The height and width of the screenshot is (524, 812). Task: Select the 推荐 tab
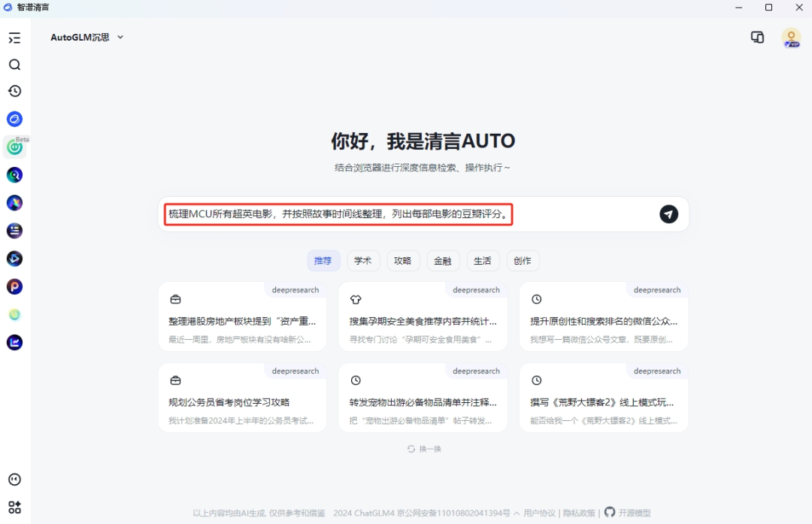[323, 260]
